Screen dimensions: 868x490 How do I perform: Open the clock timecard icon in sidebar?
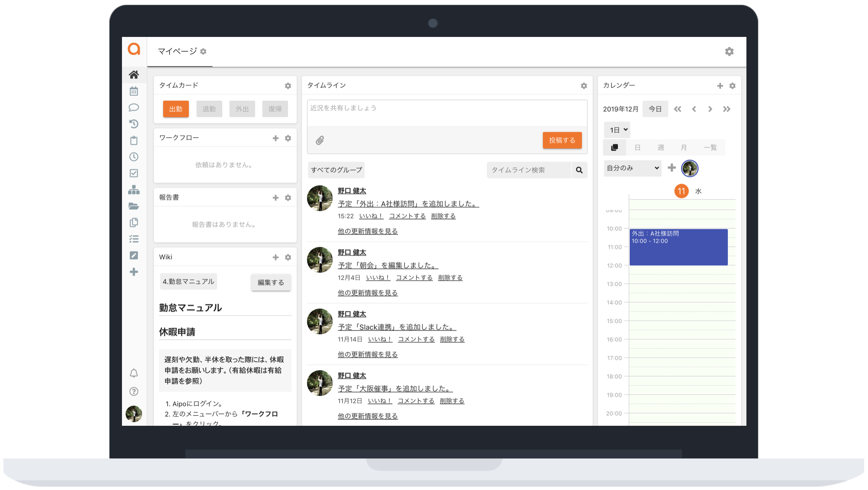(134, 157)
